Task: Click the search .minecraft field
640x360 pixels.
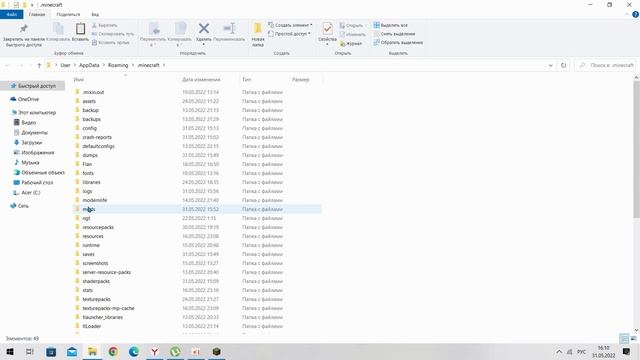Action: point(606,65)
